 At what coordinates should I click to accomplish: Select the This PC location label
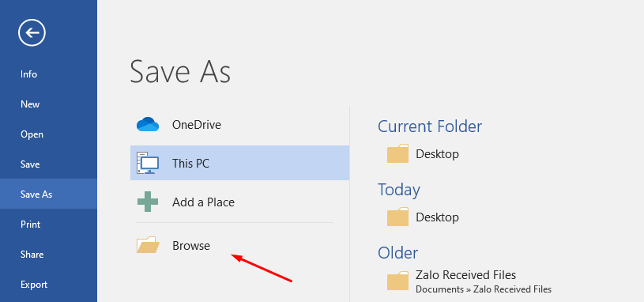[x=190, y=164]
